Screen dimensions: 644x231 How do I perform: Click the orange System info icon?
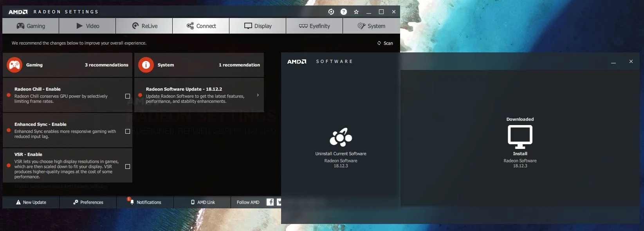tap(146, 65)
